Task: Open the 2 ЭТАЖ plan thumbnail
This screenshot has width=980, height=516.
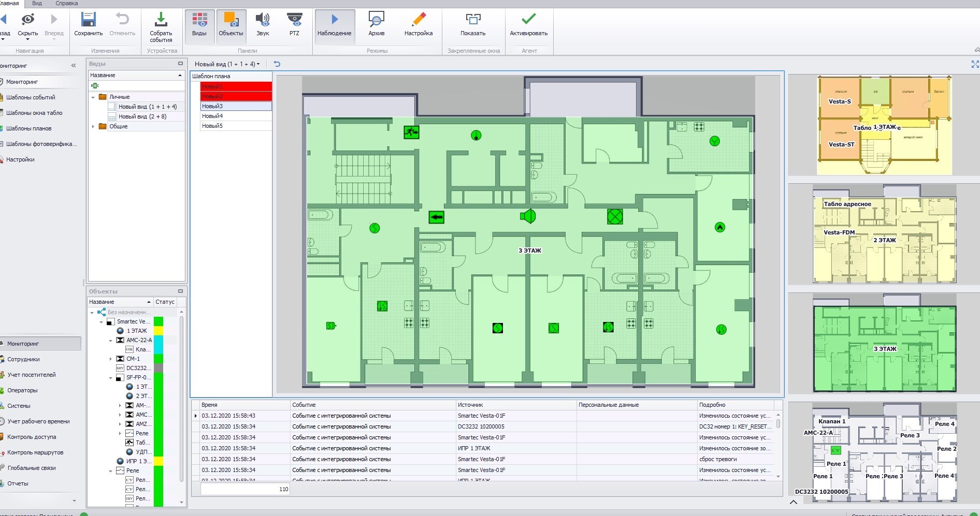Action: point(885,234)
